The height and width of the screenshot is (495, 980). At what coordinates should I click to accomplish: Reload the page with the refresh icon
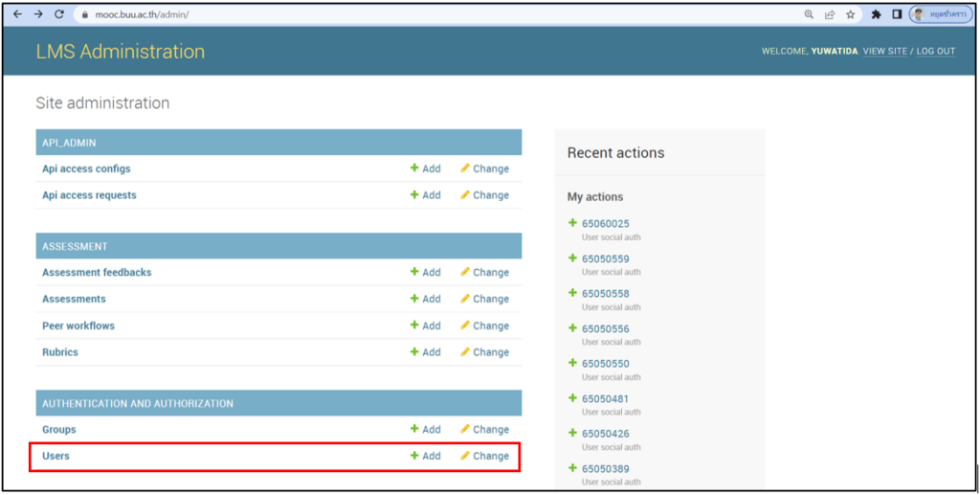click(x=59, y=14)
